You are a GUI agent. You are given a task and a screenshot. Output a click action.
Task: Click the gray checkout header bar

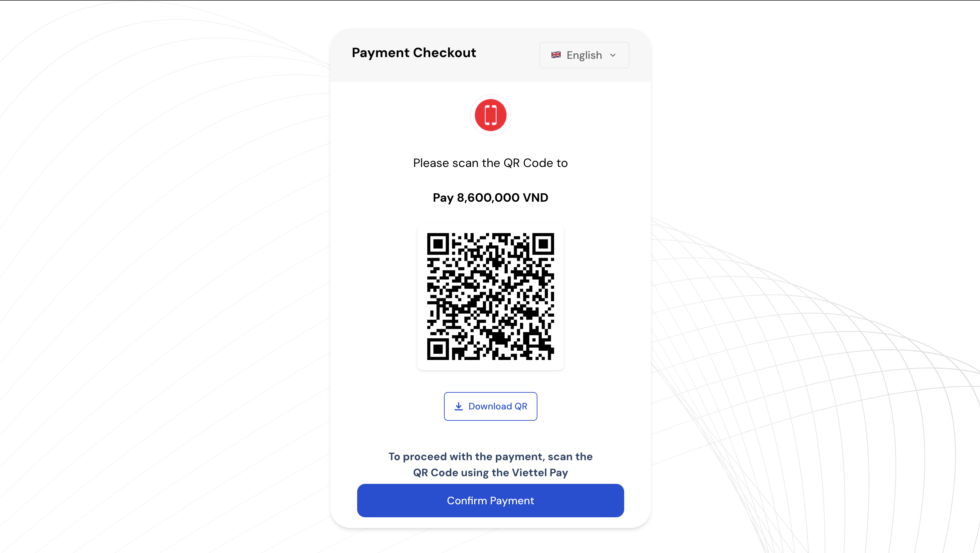pos(490,55)
